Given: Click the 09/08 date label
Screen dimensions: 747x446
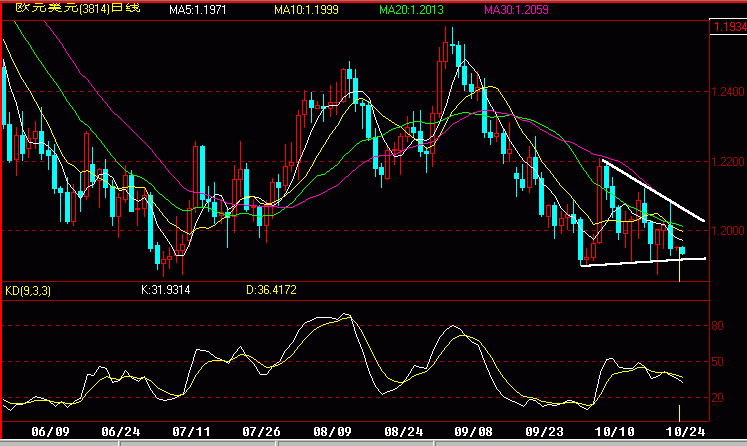Looking at the screenshot, I should coord(473,432).
